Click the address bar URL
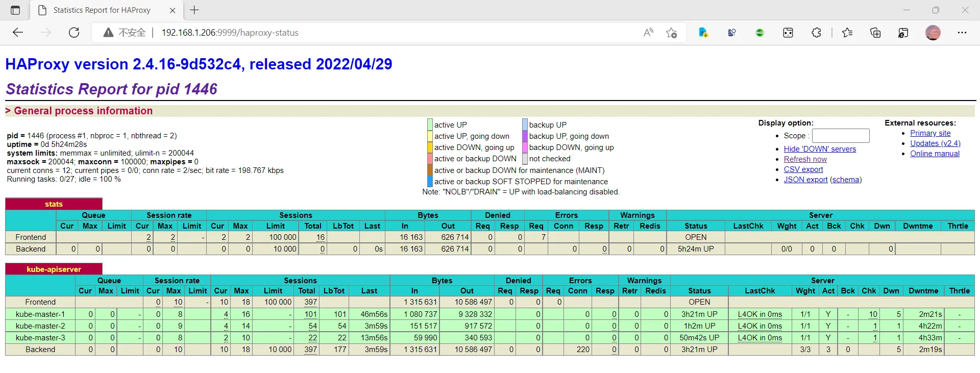Image resolution: width=980 pixels, height=373 pixels. (x=230, y=33)
